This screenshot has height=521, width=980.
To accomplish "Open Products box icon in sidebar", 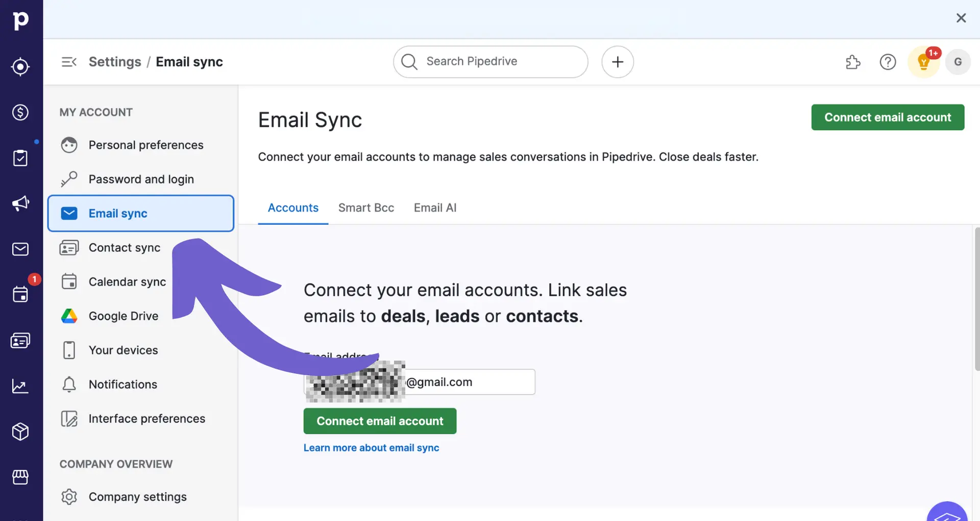I will (x=20, y=432).
